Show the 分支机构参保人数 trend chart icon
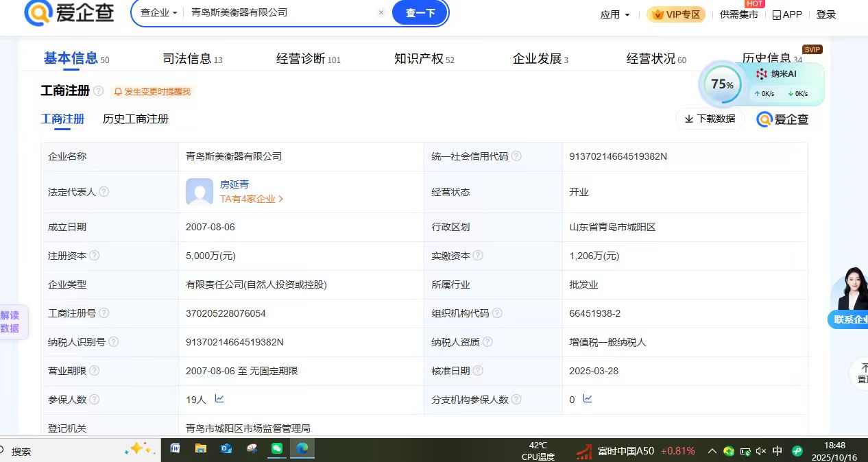The width and height of the screenshot is (868, 462). pyautogui.click(x=588, y=399)
